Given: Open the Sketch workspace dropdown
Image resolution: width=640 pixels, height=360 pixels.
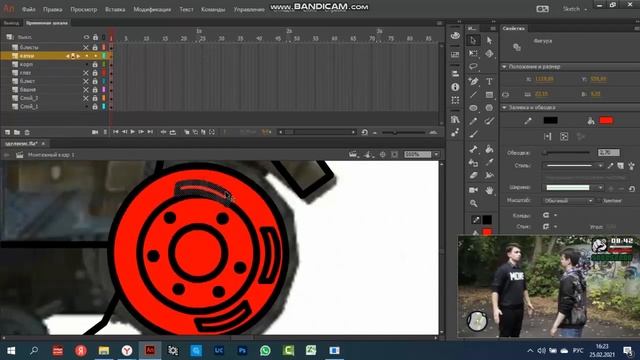Looking at the screenshot, I should pos(575,9).
